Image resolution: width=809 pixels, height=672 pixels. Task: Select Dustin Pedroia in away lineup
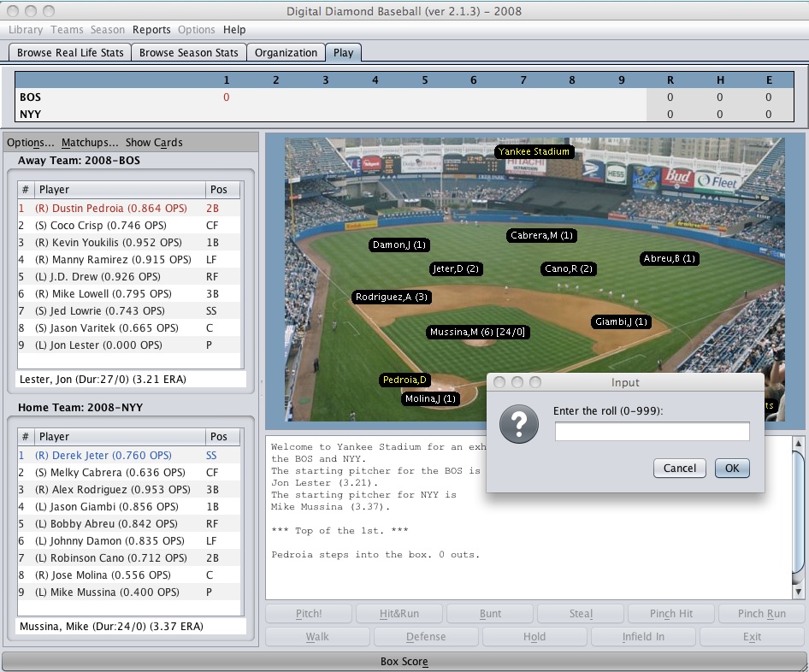(x=129, y=209)
